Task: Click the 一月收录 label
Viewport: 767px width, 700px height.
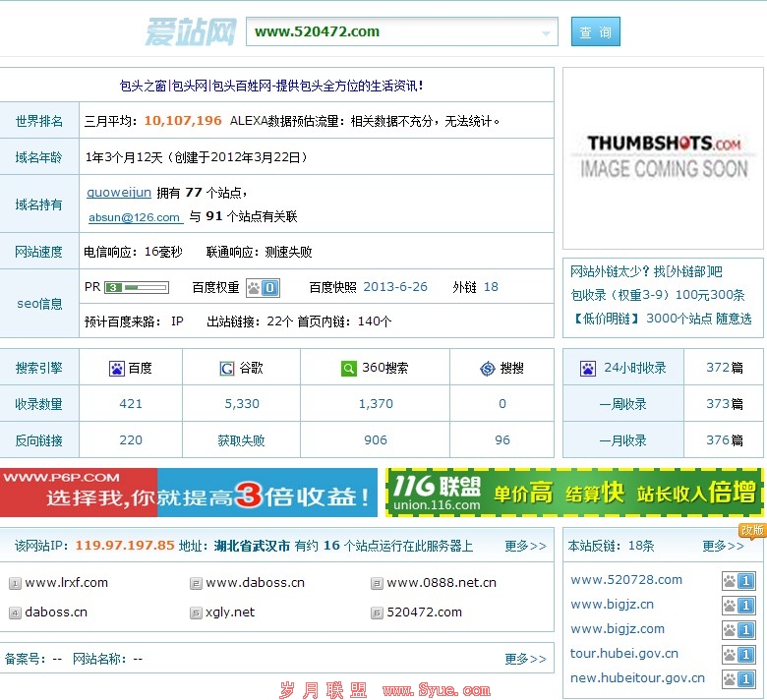Action: [622, 440]
